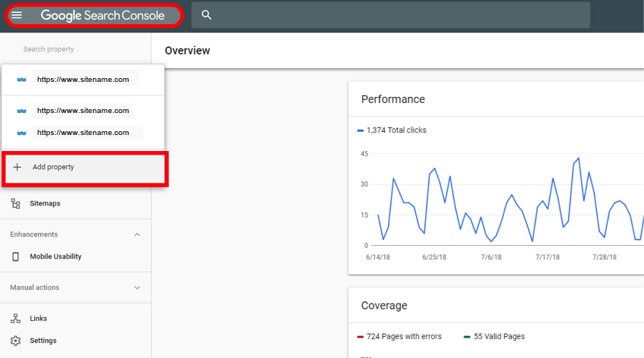Click the 6/25/18 axis date label

click(434, 257)
